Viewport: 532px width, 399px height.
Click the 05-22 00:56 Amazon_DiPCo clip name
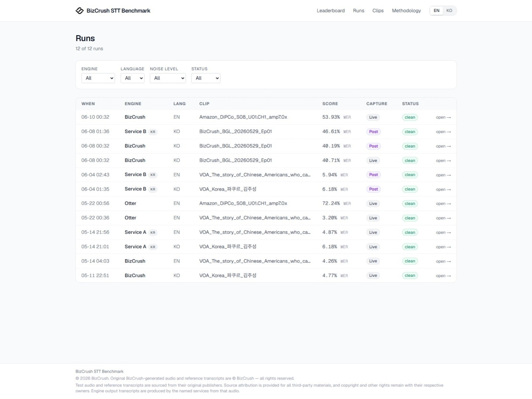[243, 203]
